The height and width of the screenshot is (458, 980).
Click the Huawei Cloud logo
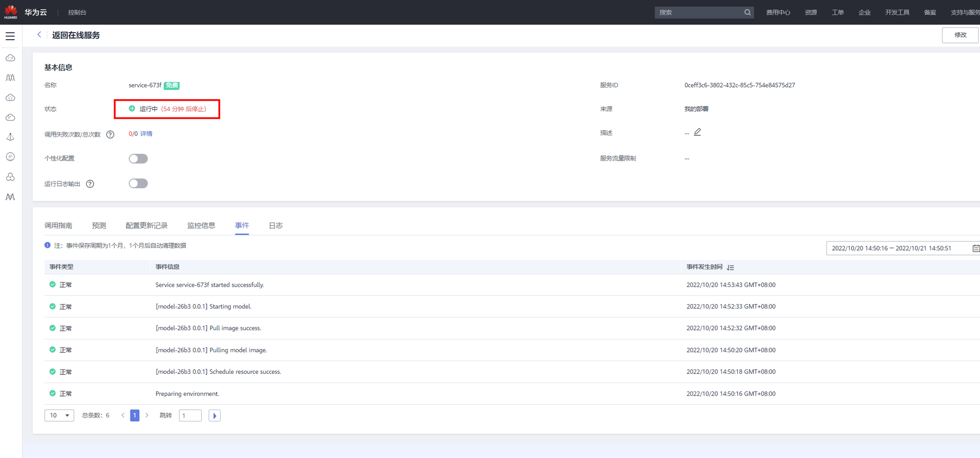pos(11,12)
